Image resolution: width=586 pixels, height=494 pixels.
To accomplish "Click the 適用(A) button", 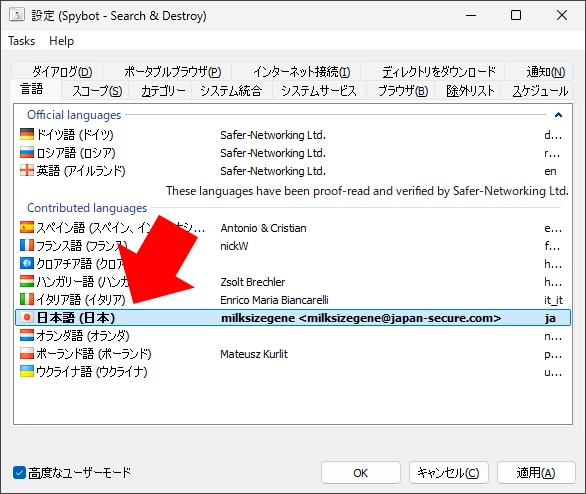I will click(536, 473).
